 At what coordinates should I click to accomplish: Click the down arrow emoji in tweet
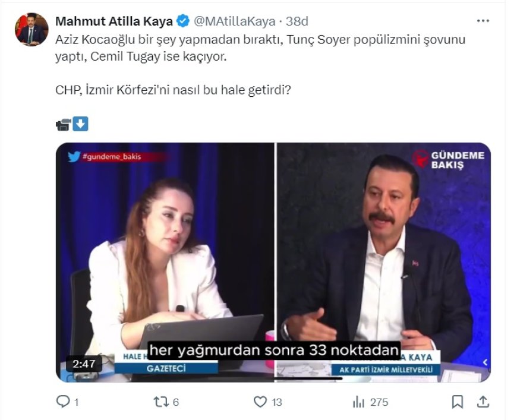[x=81, y=124]
